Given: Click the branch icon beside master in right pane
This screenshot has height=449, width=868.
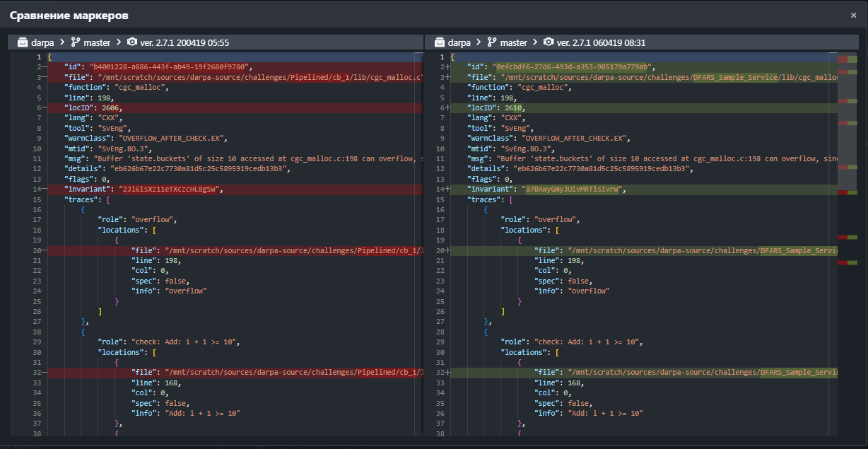Looking at the screenshot, I should click(x=492, y=42).
